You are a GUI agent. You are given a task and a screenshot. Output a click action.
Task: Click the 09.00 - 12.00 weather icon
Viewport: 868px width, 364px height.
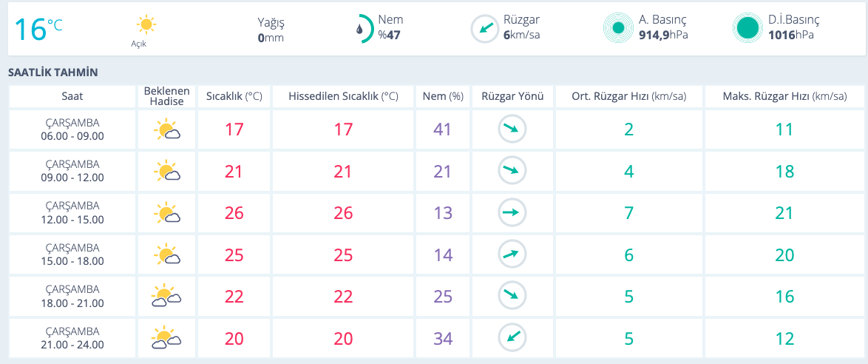coord(166,172)
